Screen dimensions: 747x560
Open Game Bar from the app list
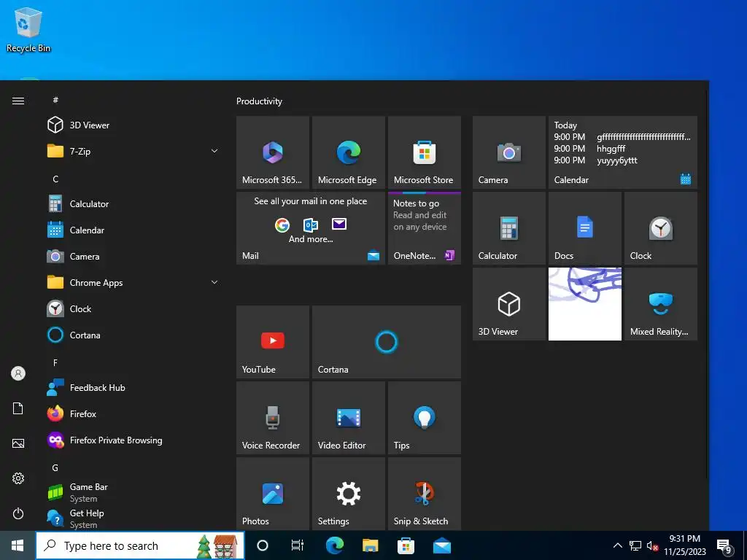point(133,492)
